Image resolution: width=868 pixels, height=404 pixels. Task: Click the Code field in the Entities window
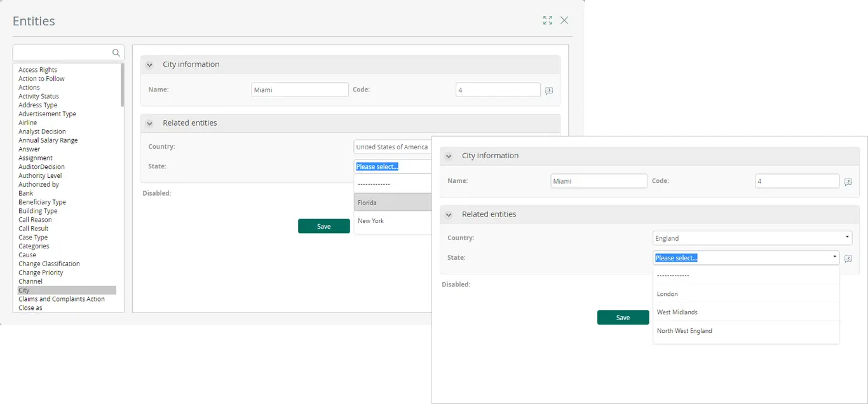pyautogui.click(x=498, y=90)
